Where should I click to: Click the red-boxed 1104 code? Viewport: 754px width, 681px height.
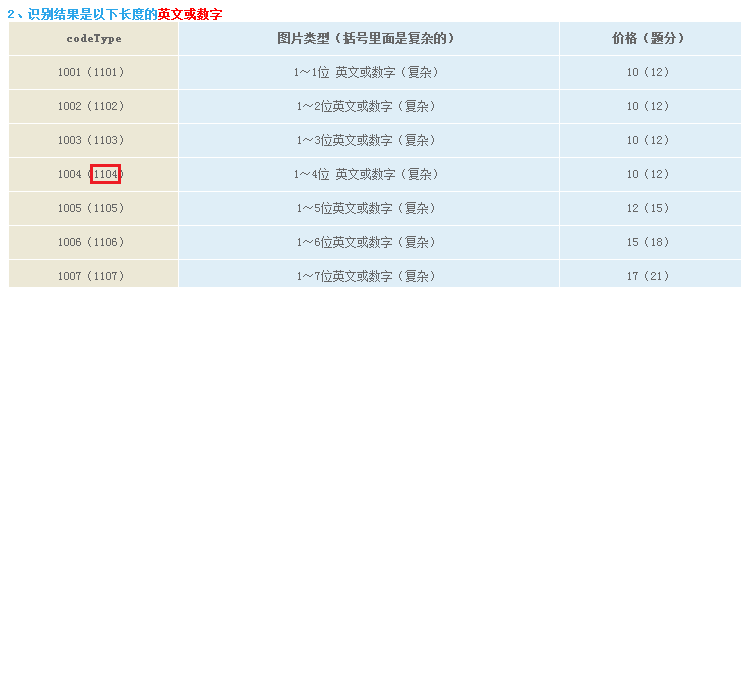pyautogui.click(x=105, y=174)
